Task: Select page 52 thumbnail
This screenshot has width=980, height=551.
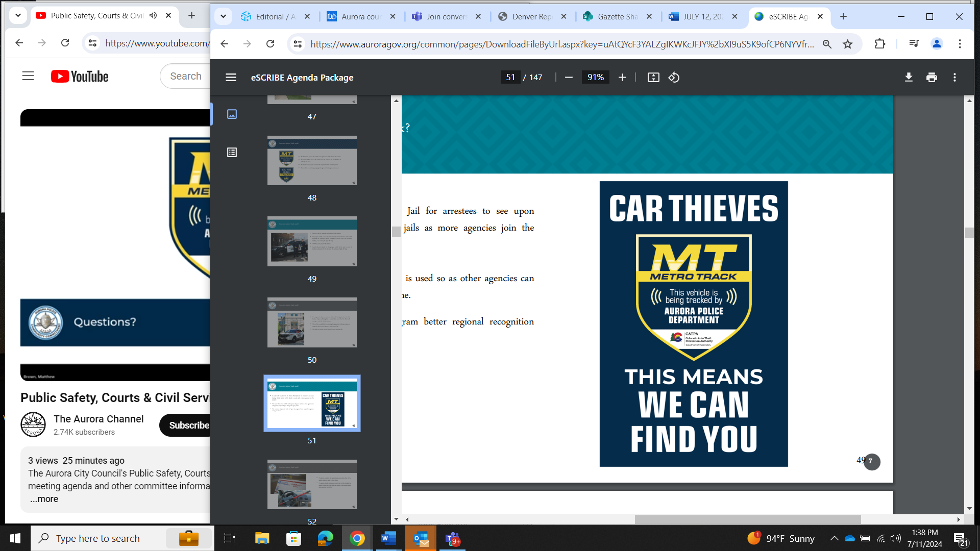Action: [312, 484]
